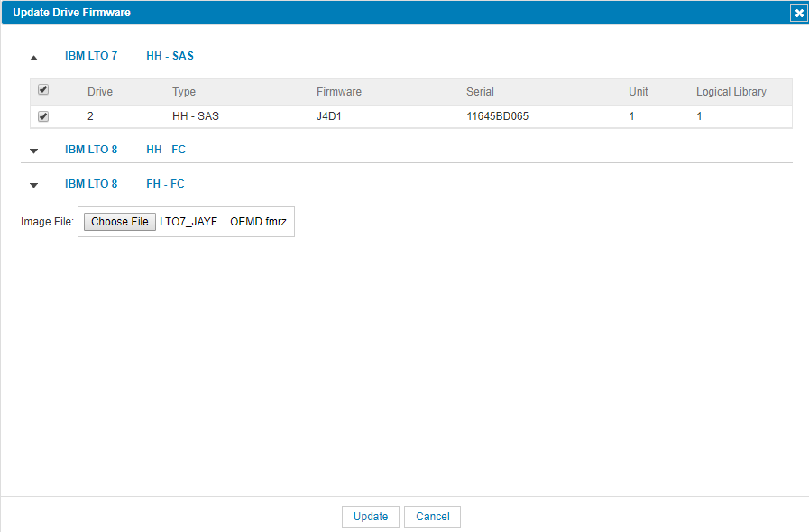
Task: Click the Image File label
Action: [47, 222]
